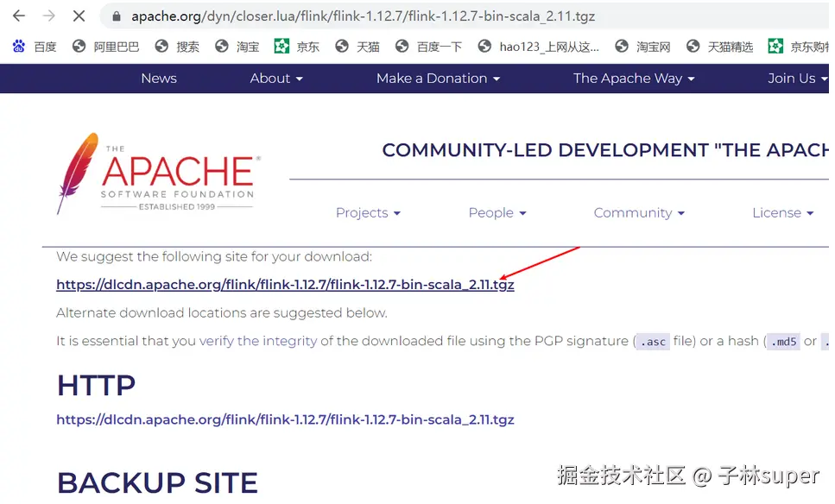Screen dimensions: 835x504
Task: Open the 天猫 bookmark
Action: (357, 47)
